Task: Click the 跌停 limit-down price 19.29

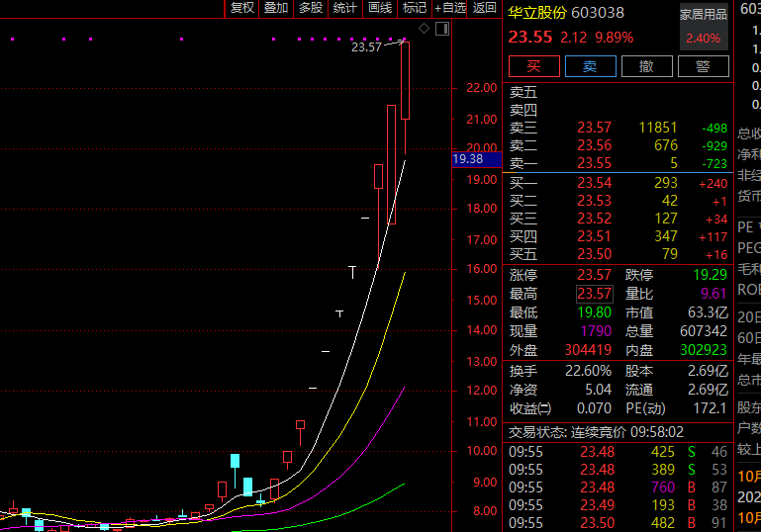Action: click(x=711, y=275)
